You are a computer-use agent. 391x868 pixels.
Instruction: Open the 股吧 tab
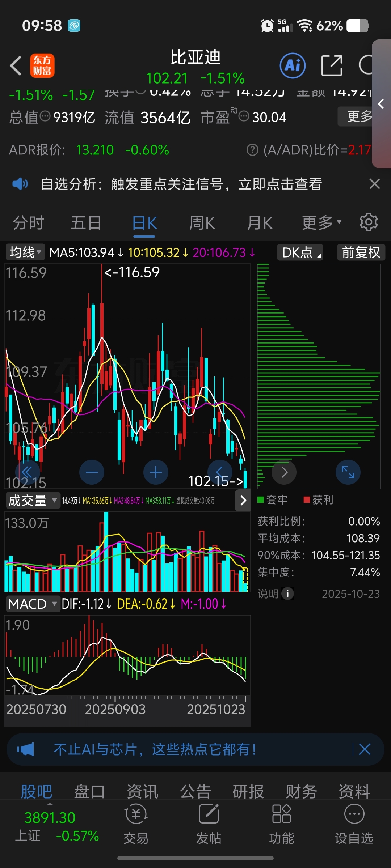click(x=37, y=792)
